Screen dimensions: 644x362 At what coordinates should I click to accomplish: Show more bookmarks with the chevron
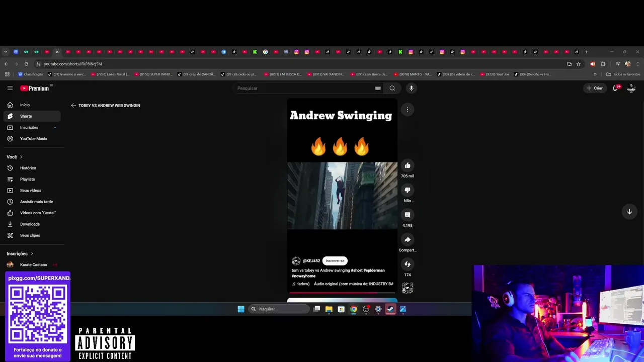pyautogui.click(x=595, y=74)
